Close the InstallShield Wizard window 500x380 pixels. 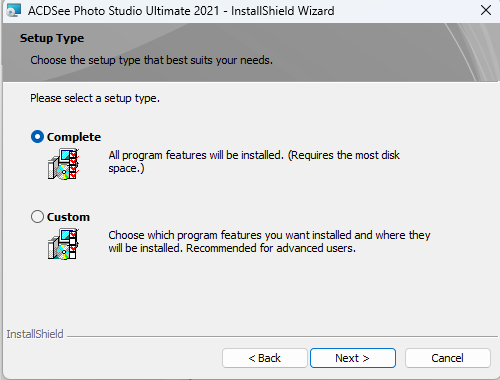pyautogui.click(x=486, y=10)
